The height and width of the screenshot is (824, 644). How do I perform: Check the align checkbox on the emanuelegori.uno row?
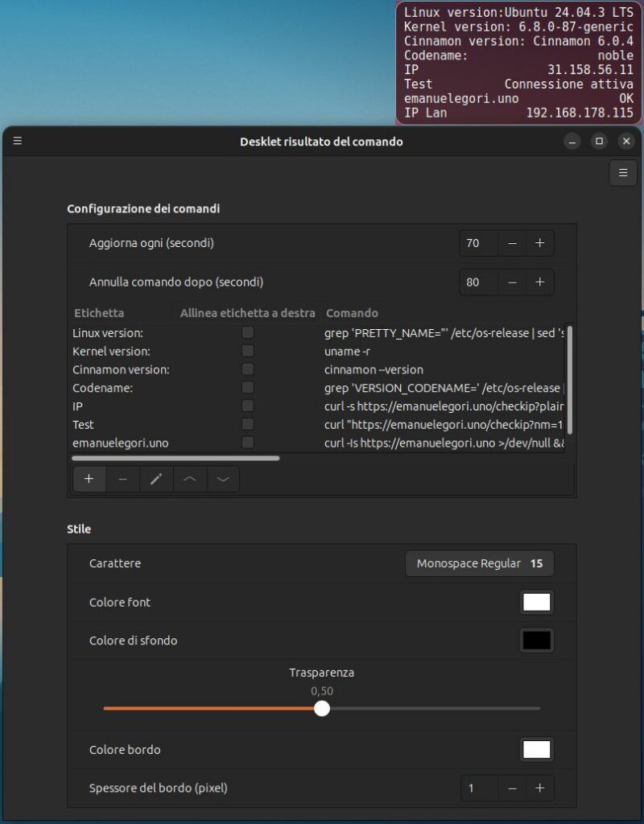pos(248,443)
